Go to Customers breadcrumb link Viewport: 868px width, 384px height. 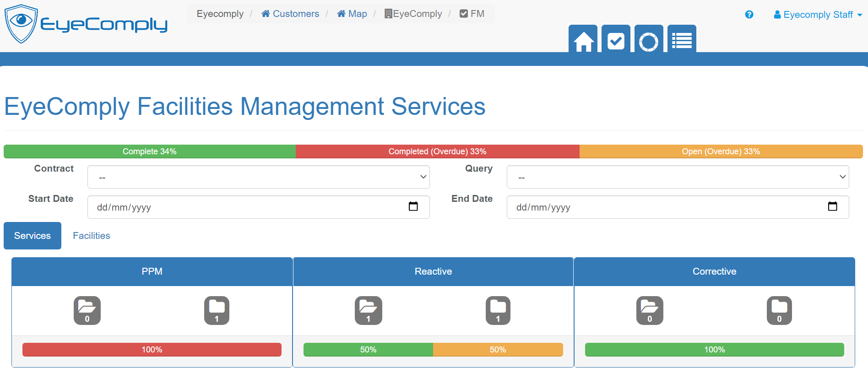click(290, 14)
